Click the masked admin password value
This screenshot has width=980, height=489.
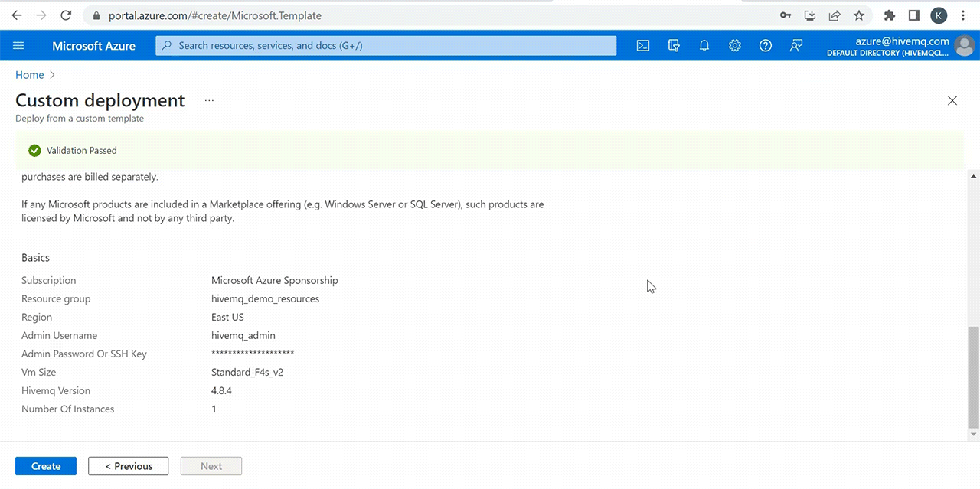point(253,354)
